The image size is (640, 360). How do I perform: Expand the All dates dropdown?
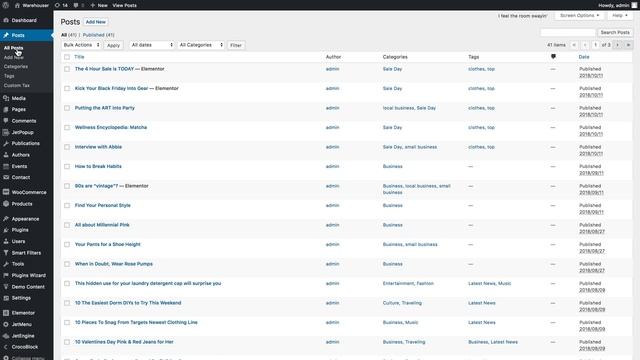[152, 45]
